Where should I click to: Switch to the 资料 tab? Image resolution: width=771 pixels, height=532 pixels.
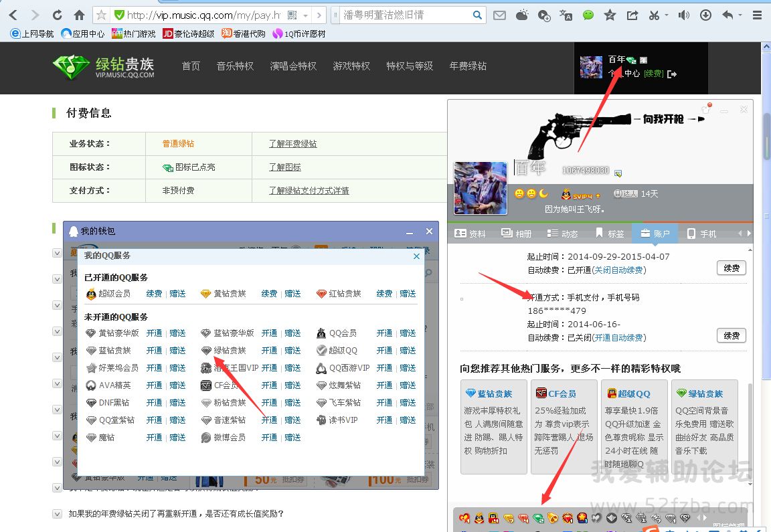point(470,234)
